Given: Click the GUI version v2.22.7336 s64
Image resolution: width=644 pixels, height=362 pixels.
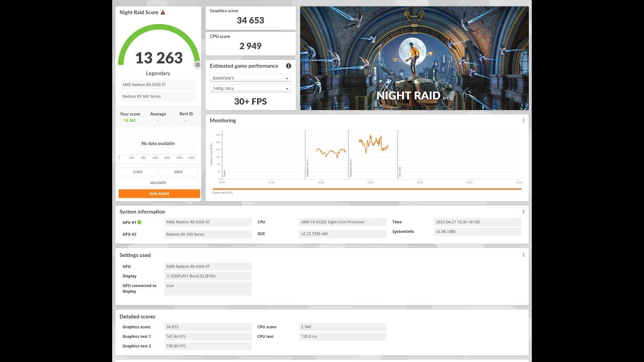Looking at the screenshot, I should click(x=343, y=234).
